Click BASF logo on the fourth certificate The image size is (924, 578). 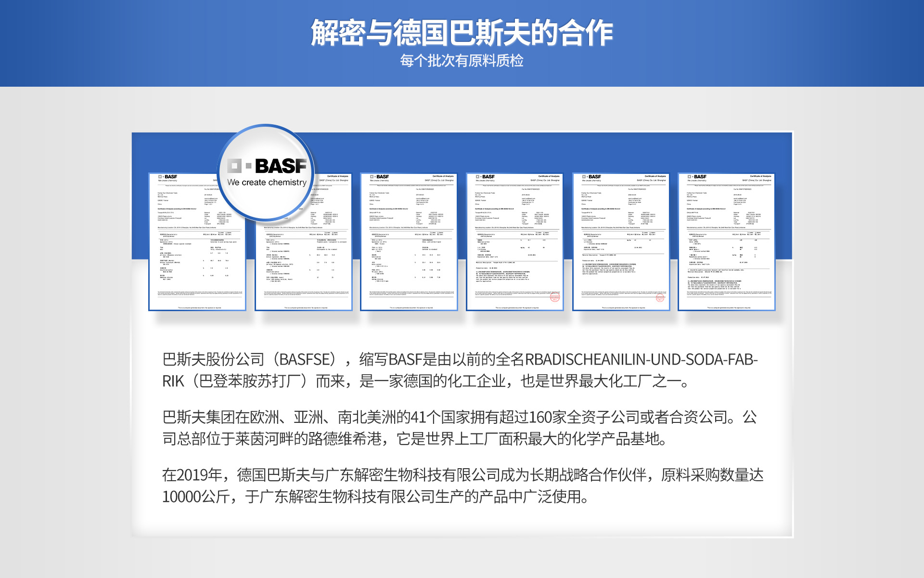click(486, 177)
